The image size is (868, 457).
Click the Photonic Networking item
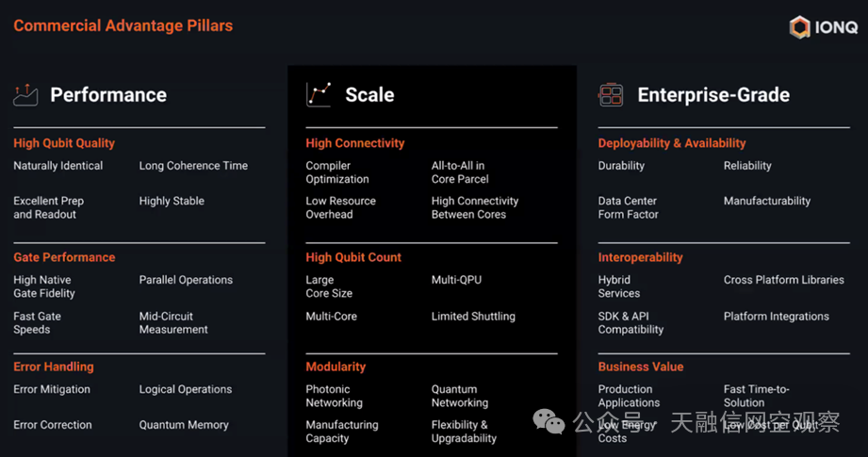334,396
